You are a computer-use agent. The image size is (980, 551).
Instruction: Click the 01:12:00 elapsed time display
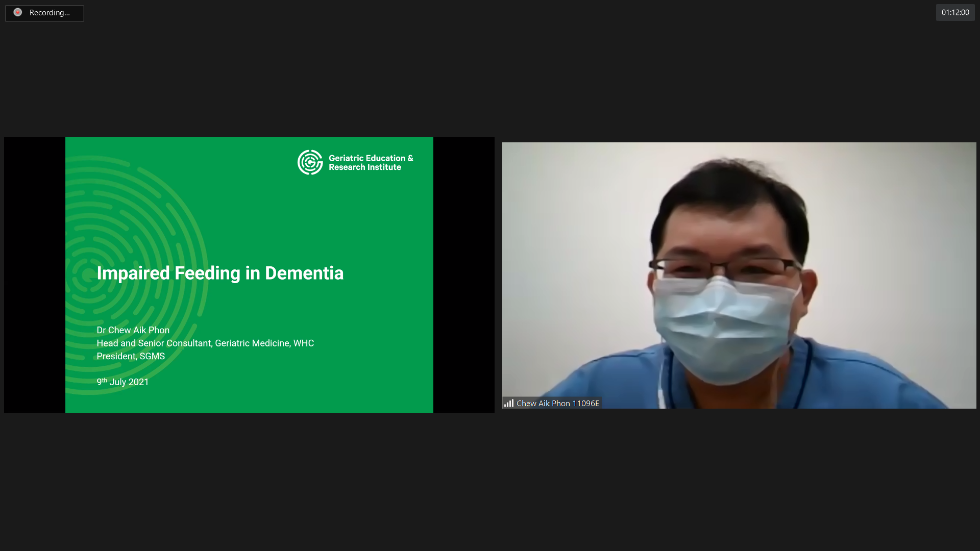[955, 12]
